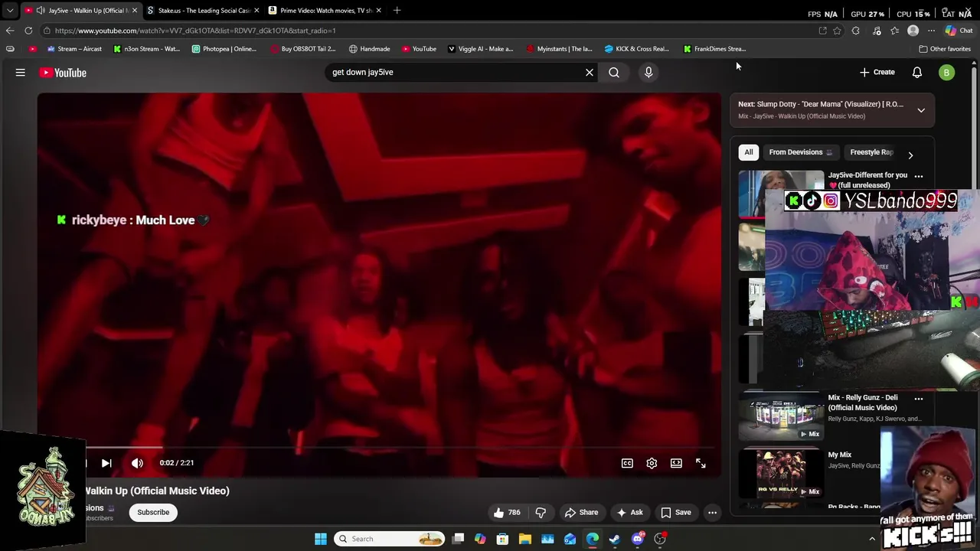
Task: Expand the Other favorites folder
Action: (x=945, y=49)
